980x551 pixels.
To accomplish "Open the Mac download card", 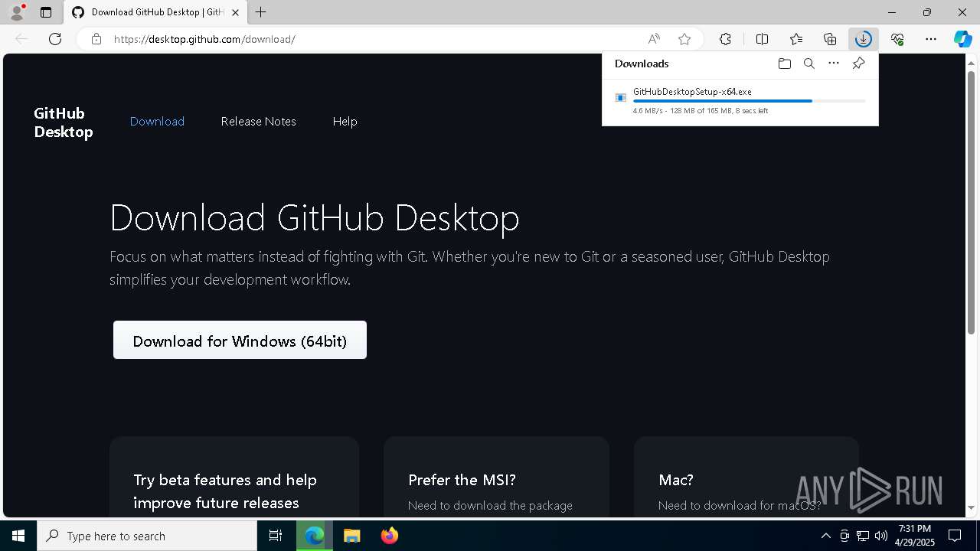I will point(746,477).
